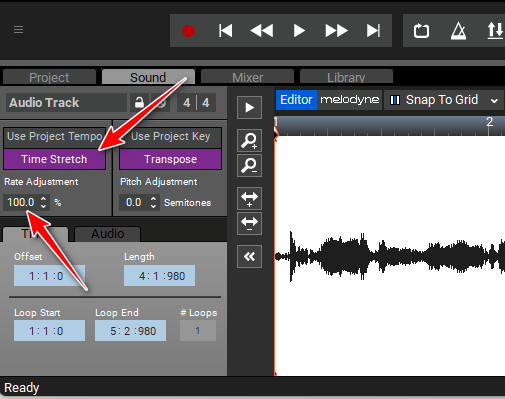The height and width of the screenshot is (399, 505).
Task: Click the up-down arrows icon beside the metronome
Action: tap(495, 31)
